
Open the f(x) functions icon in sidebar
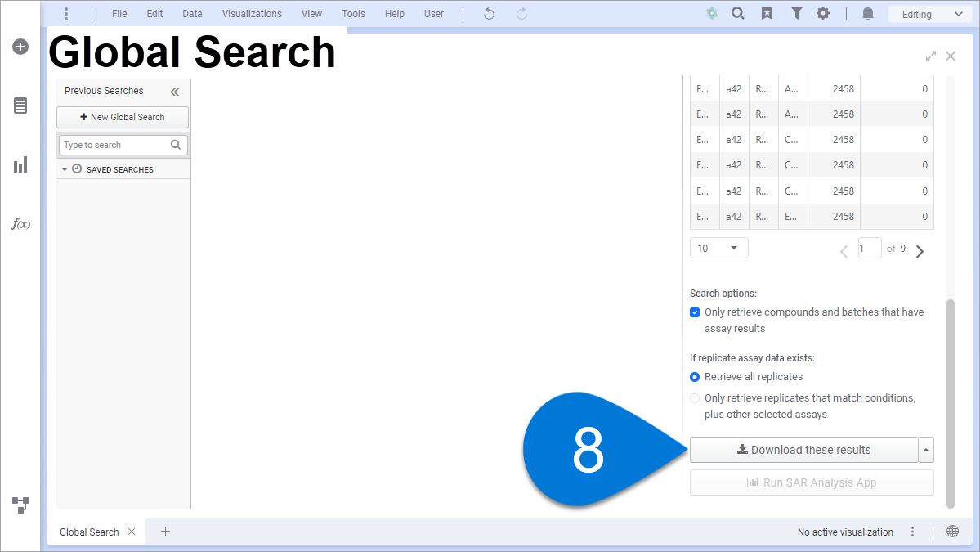[x=20, y=224]
